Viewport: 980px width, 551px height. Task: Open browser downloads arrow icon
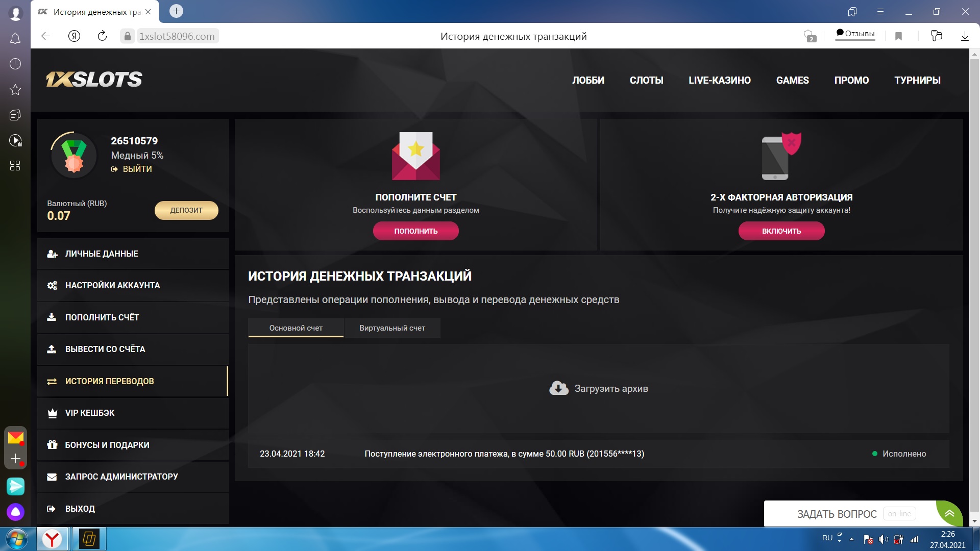pos(965,36)
